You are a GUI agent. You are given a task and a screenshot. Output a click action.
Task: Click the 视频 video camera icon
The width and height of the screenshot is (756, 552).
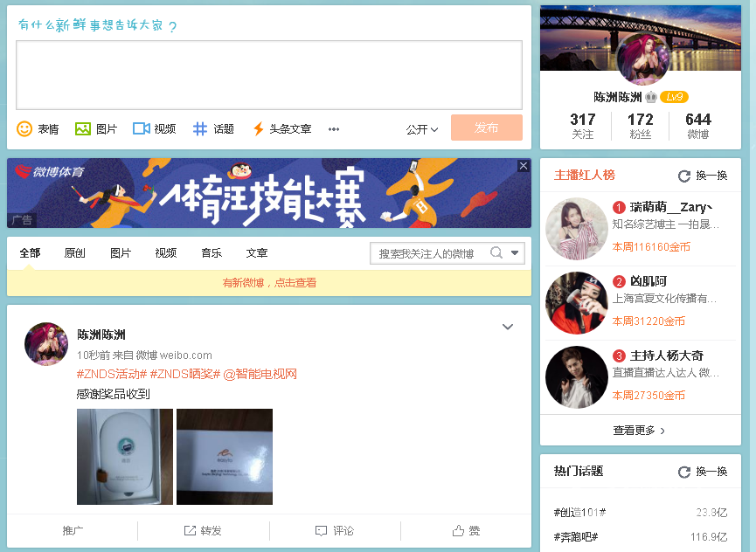(x=142, y=128)
